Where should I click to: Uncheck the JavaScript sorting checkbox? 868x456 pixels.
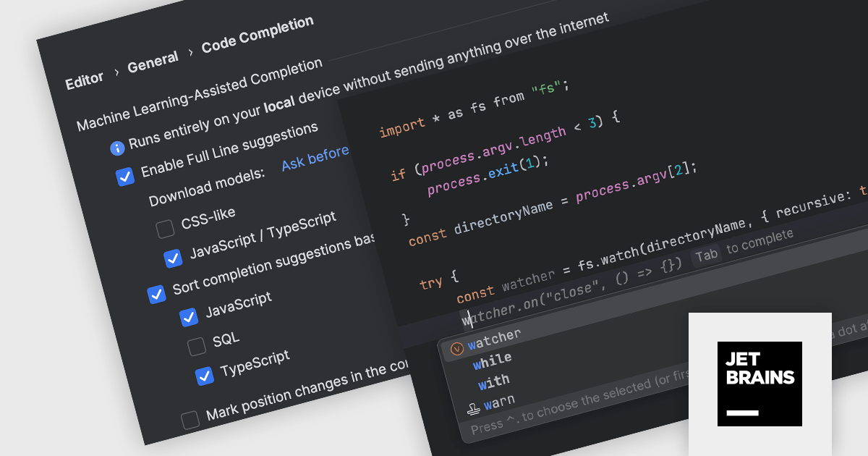(189, 316)
